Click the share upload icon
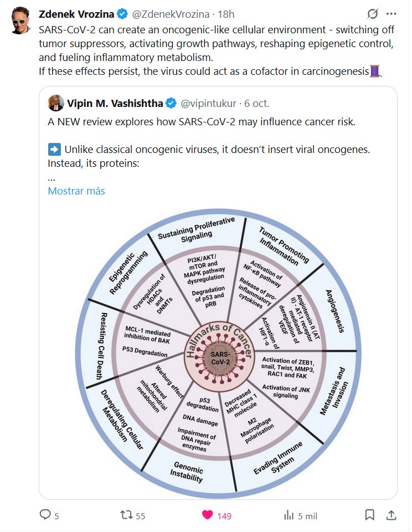412x532 pixels. click(391, 515)
